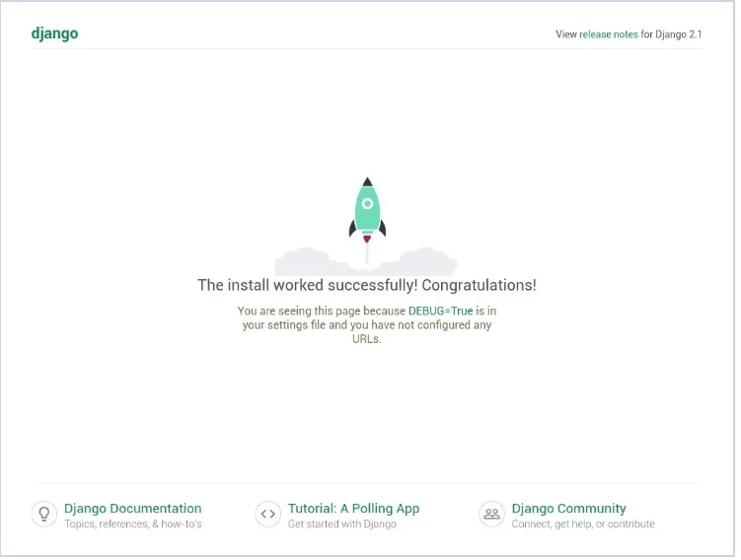The height and width of the screenshot is (560, 741).
Task: Click "Get started with Django" text
Action: (x=342, y=525)
